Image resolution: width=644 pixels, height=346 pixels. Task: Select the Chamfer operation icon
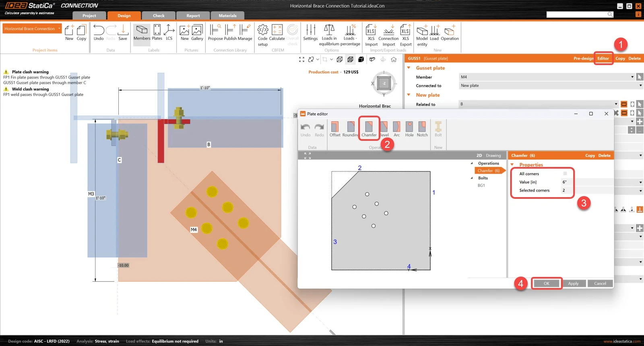[369, 129]
